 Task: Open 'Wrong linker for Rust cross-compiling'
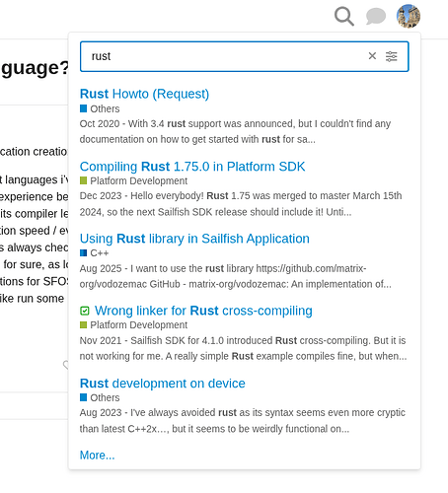click(203, 311)
